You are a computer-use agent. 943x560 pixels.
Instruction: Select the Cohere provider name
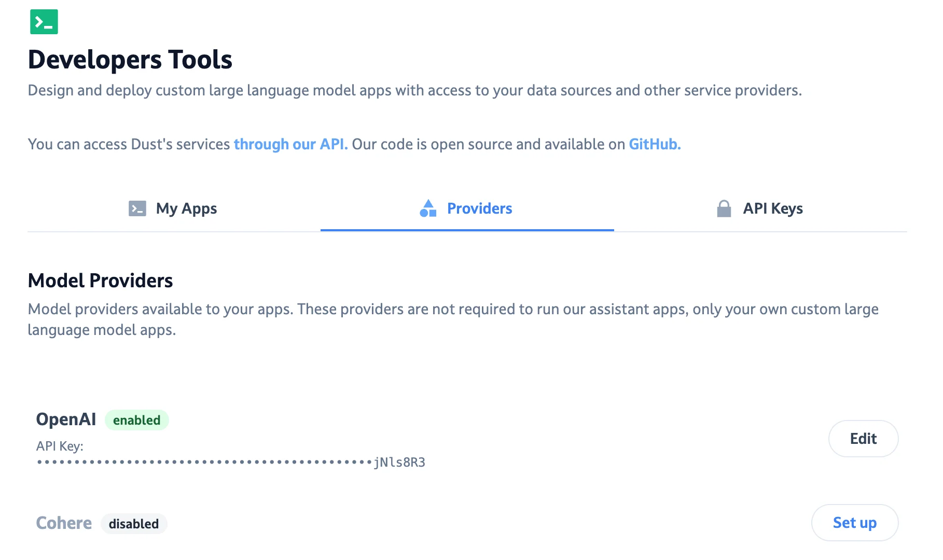tap(63, 523)
